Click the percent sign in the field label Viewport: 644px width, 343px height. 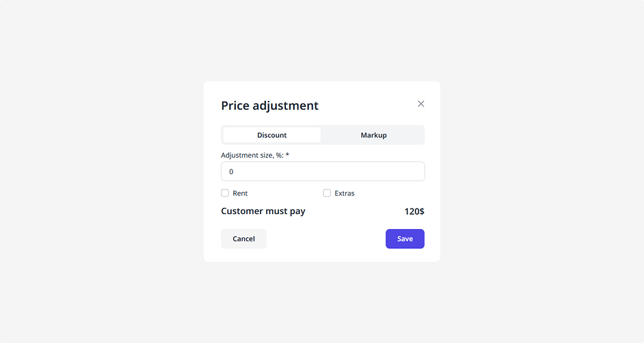(278, 155)
